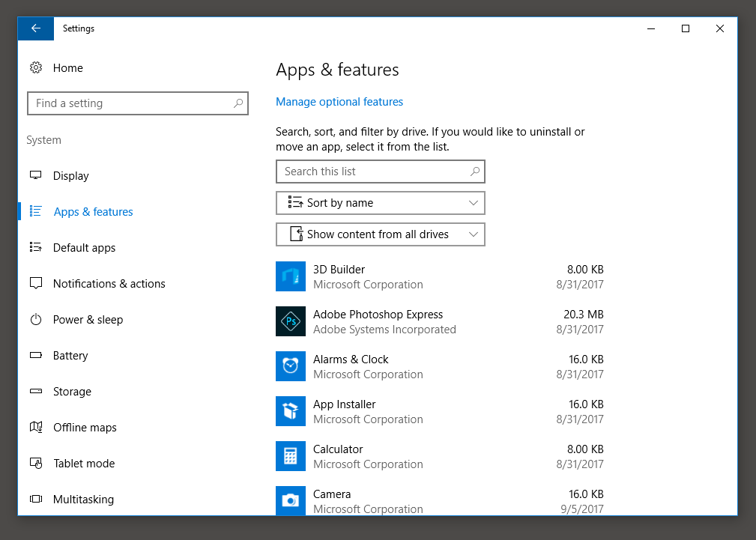Select the 3D Builder name text
This screenshot has width=756, height=540.
[339, 270]
